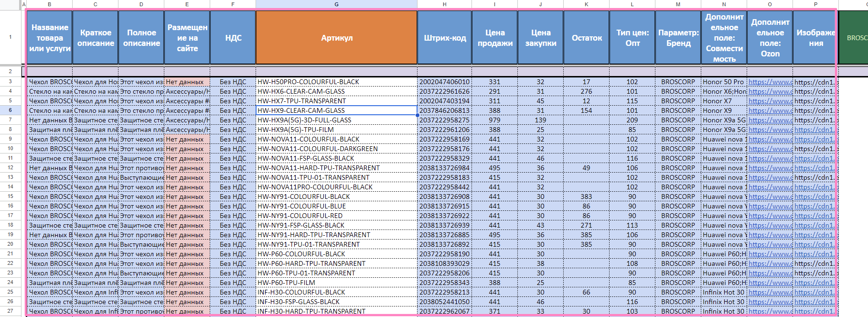The width and height of the screenshot is (868, 317).
Task: Select cell HW-HX9A(5G)-3D-FULL-GLASS
Action: tap(336, 120)
